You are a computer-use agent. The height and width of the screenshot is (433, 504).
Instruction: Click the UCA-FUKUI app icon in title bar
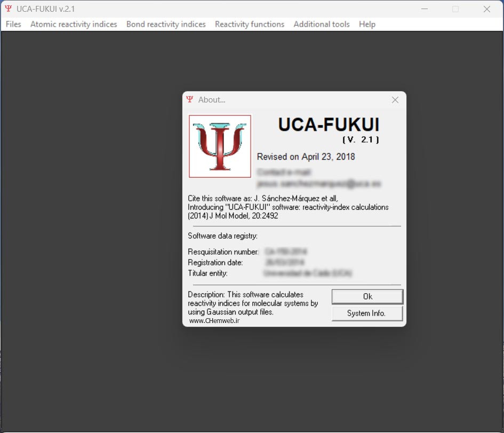click(x=9, y=9)
